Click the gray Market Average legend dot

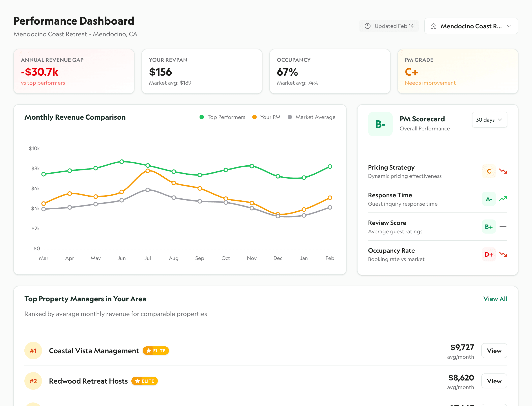tap(290, 117)
